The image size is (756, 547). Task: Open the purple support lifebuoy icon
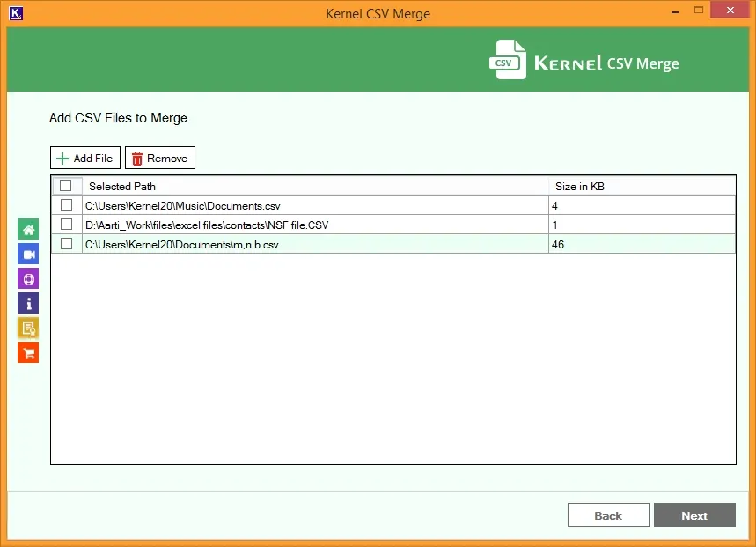[x=28, y=279]
